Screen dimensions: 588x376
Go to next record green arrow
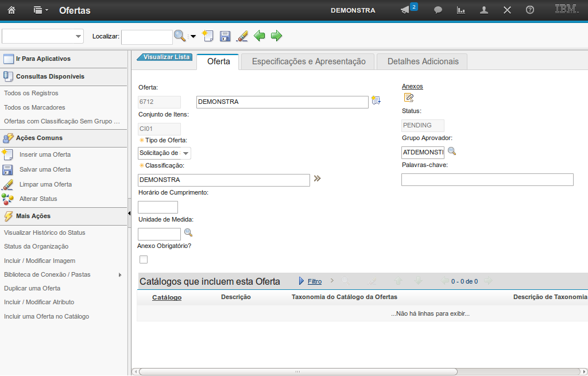coord(277,36)
